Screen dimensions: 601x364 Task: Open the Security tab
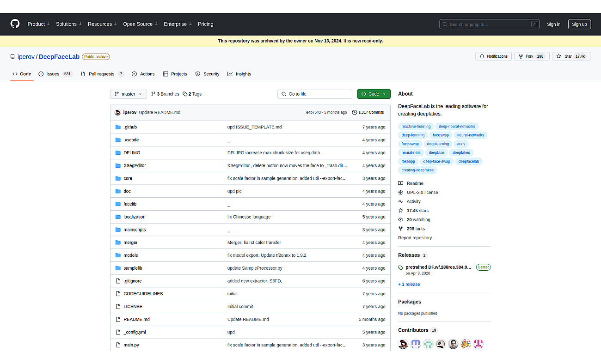pyautogui.click(x=207, y=74)
